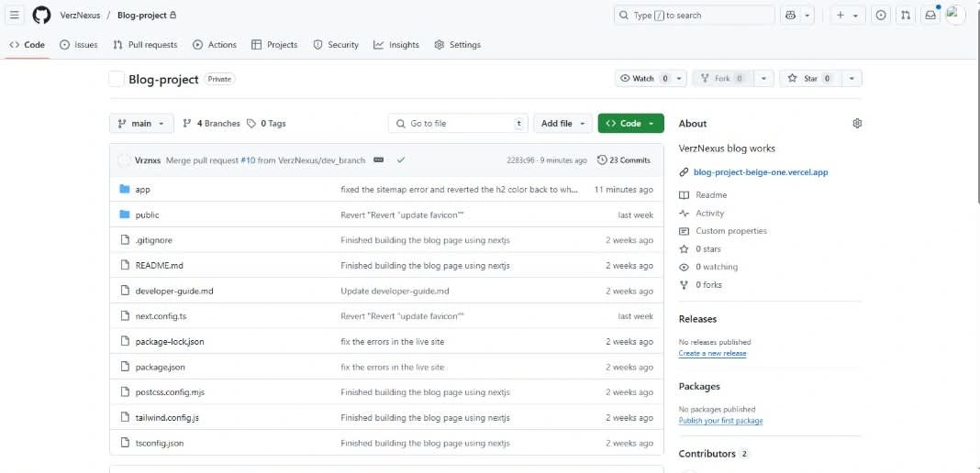Open 23 Commits history
Image resolution: width=980 pixels, height=473 pixels.
click(x=624, y=160)
